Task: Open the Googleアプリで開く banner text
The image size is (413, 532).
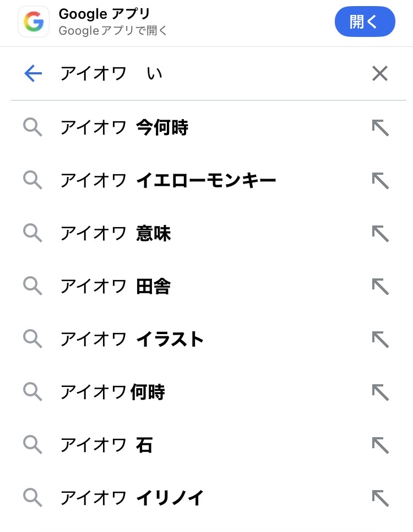Action: 113,31
